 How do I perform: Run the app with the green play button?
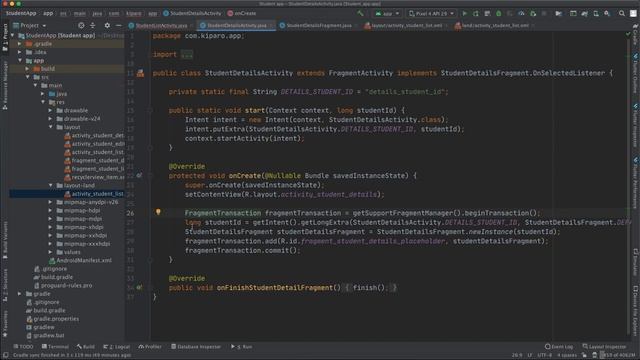click(464, 13)
